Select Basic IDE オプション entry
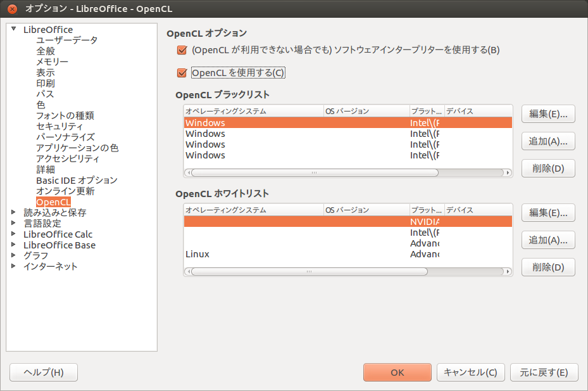 tap(77, 180)
